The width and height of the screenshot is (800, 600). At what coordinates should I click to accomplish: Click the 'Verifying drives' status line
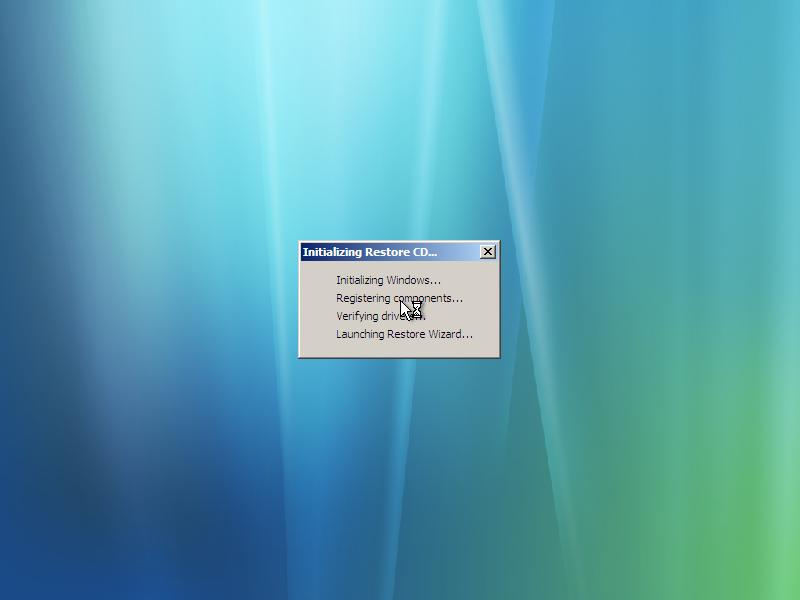click(x=381, y=316)
